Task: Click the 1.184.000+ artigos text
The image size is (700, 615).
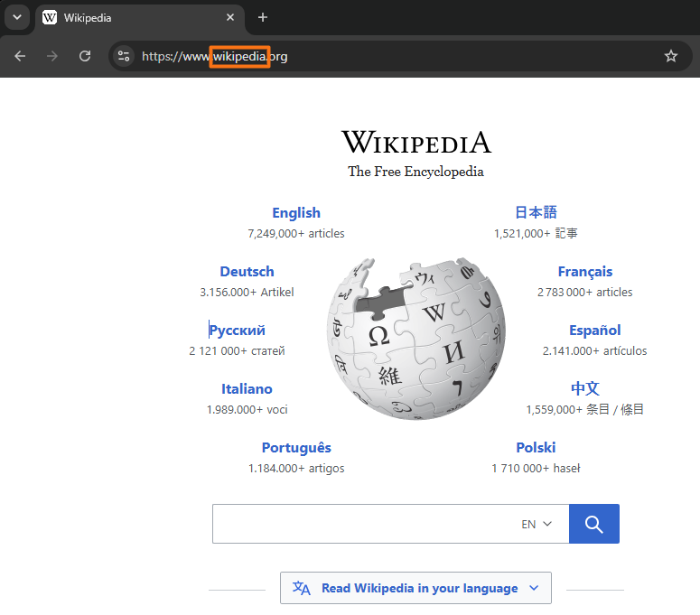Action: tap(296, 469)
